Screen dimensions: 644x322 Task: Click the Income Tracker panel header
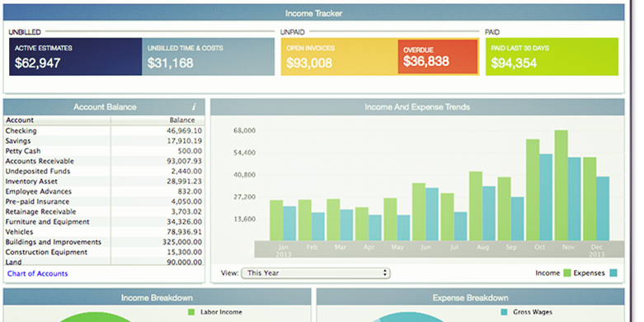pos(314,13)
